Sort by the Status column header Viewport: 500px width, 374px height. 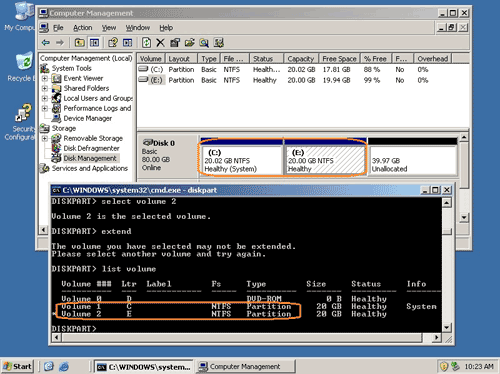pos(267,59)
